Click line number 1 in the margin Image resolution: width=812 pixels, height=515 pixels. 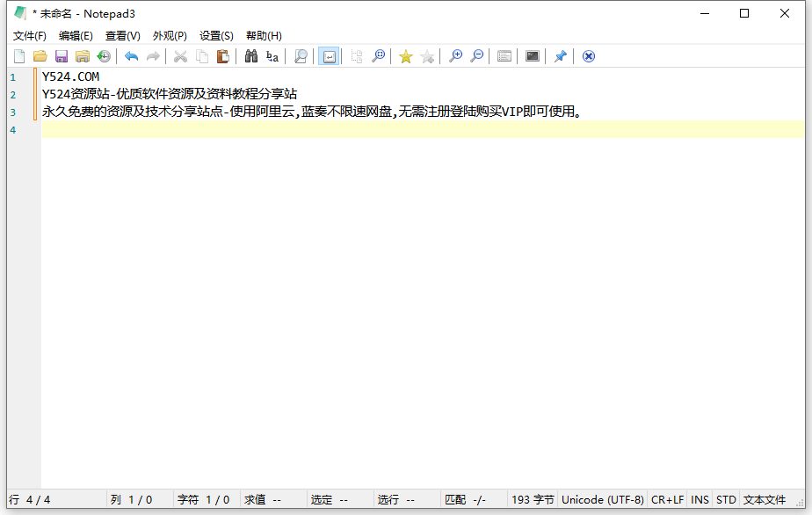[13, 77]
